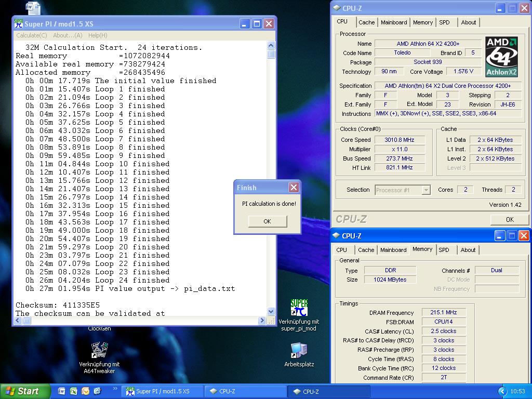Click the Checksum: 411335E5 line

(58, 305)
